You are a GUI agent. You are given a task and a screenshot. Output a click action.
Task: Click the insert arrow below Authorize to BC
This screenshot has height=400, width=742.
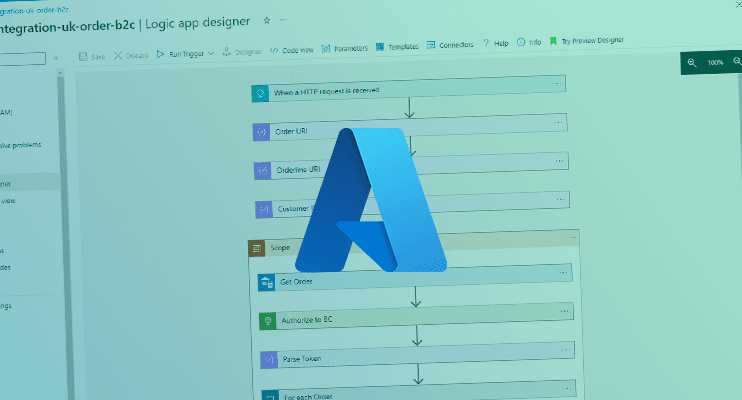click(417, 336)
